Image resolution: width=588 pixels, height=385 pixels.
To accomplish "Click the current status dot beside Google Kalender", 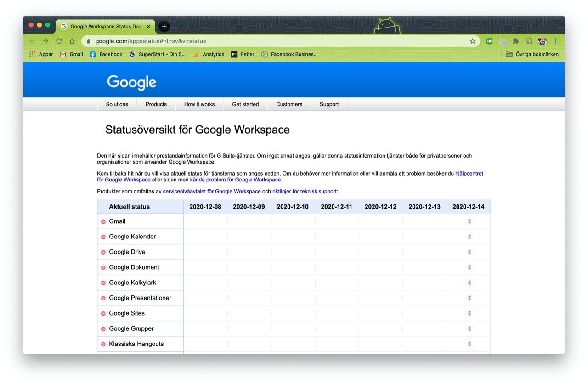I will coord(103,237).
